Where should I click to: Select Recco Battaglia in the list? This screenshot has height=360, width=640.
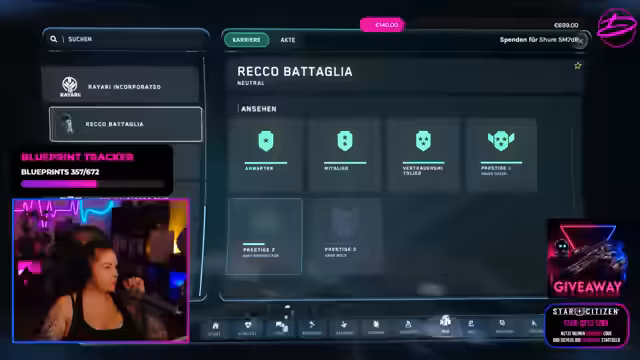pyautogui.click(x=125, y=124)
